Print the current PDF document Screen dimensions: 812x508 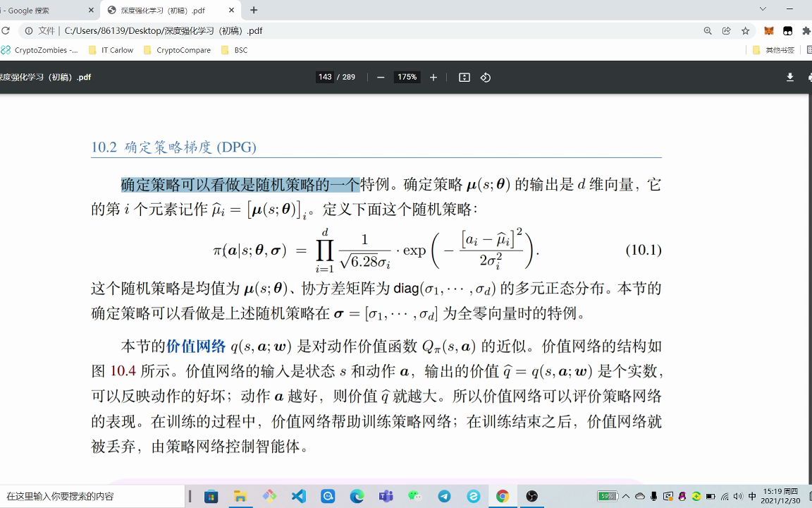click(x=809, y=77)
